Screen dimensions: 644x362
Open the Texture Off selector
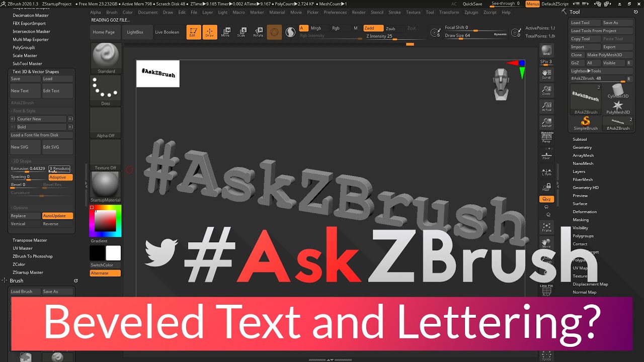[106, 155]
